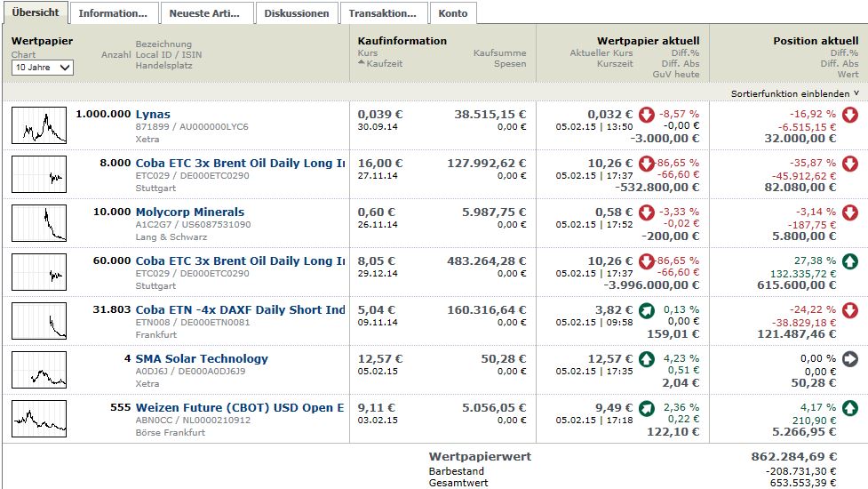Screen dimensions: 868x489
Task: Click SMA Solar ISIN A0DJ6J / DE000A0DJ6J9
Action: click(190, 371)
